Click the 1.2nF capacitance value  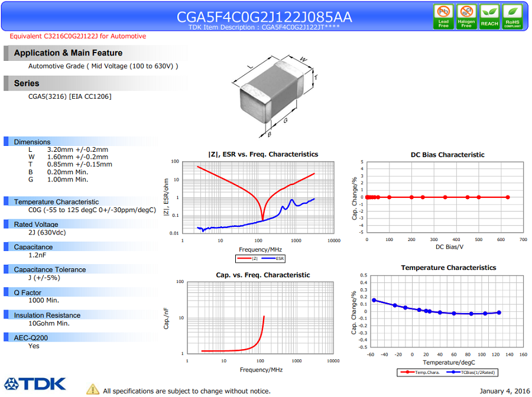tap(37, 255)
